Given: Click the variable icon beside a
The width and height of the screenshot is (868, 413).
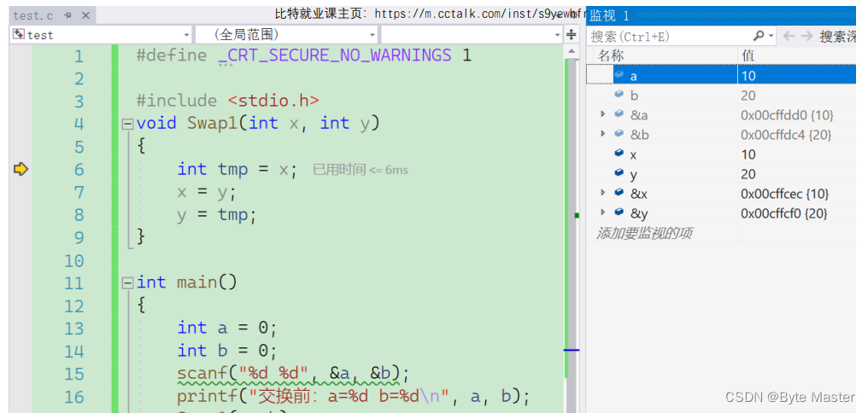Looking at the screenshot, I should [619, 74].
